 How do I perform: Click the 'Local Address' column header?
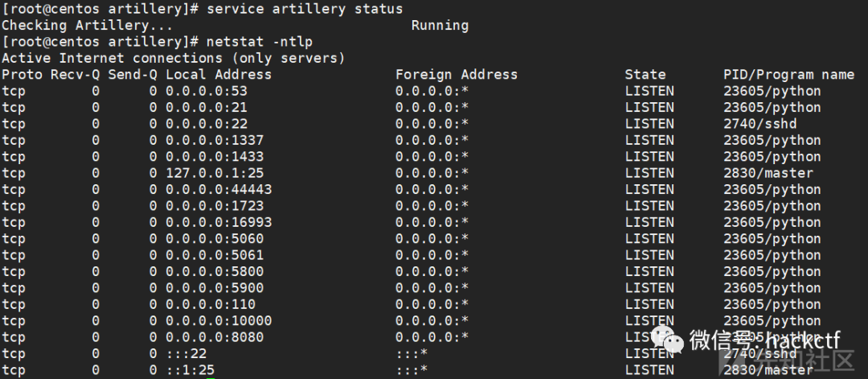click(219, 74)
